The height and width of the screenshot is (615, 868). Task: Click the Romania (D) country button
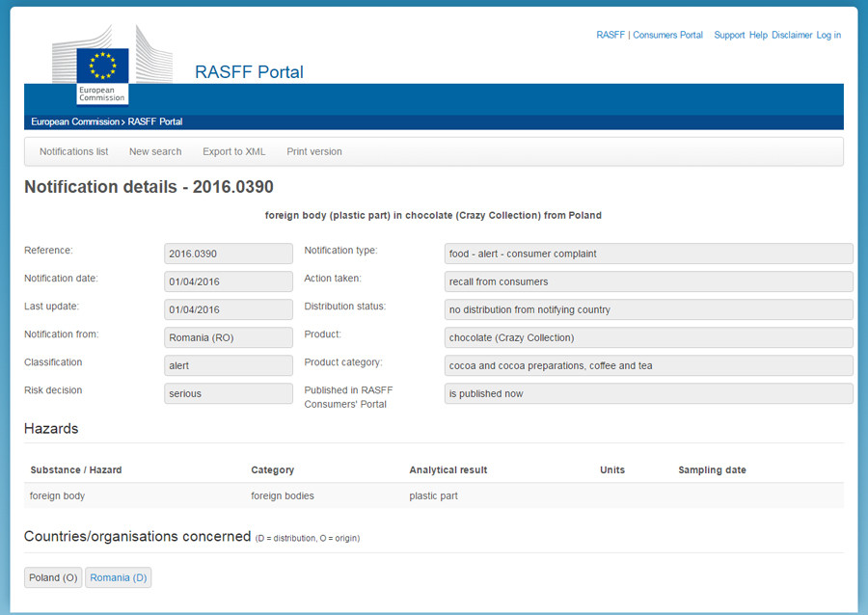(x=119, y=578)
